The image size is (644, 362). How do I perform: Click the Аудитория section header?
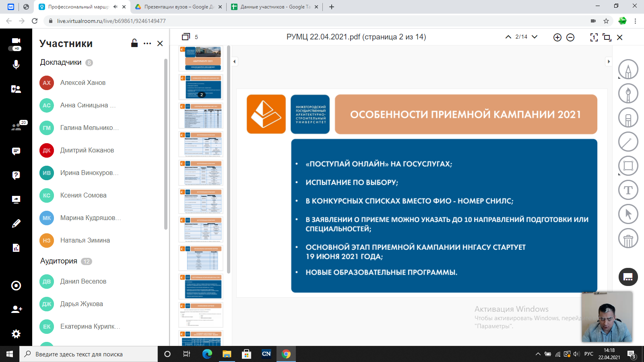pyautogui.click(x=59, y=261)
